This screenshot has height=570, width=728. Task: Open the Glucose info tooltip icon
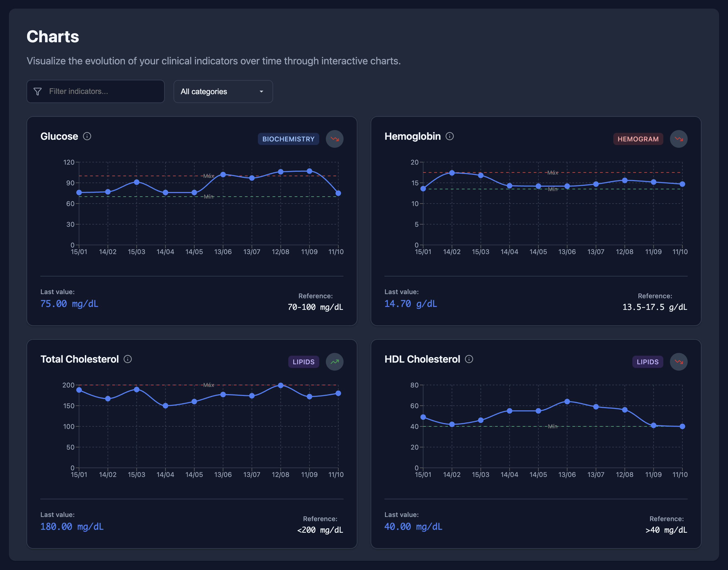(87, 136)
